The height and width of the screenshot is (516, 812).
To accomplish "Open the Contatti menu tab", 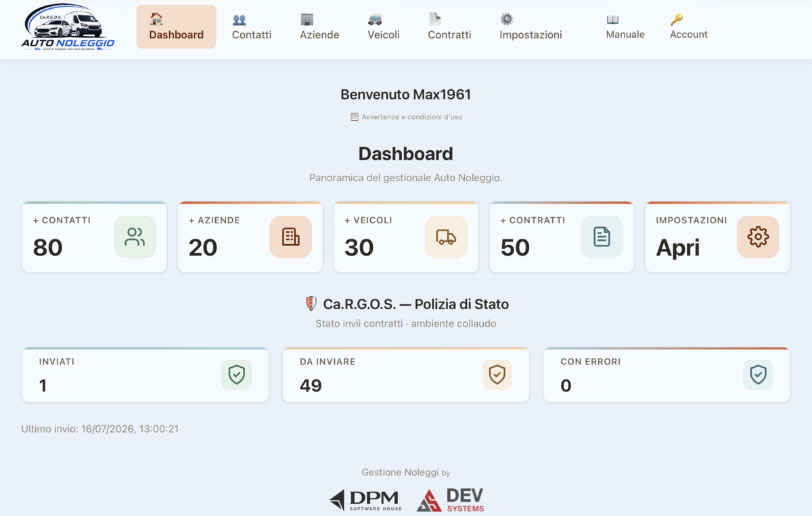I will click(252, 27).
